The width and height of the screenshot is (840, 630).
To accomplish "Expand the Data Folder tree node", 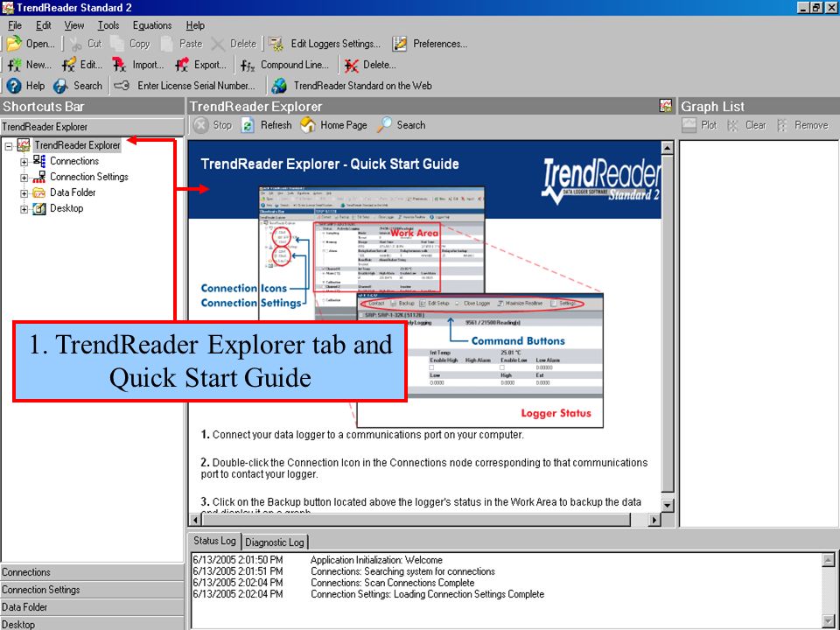I will tap(24, 193).
